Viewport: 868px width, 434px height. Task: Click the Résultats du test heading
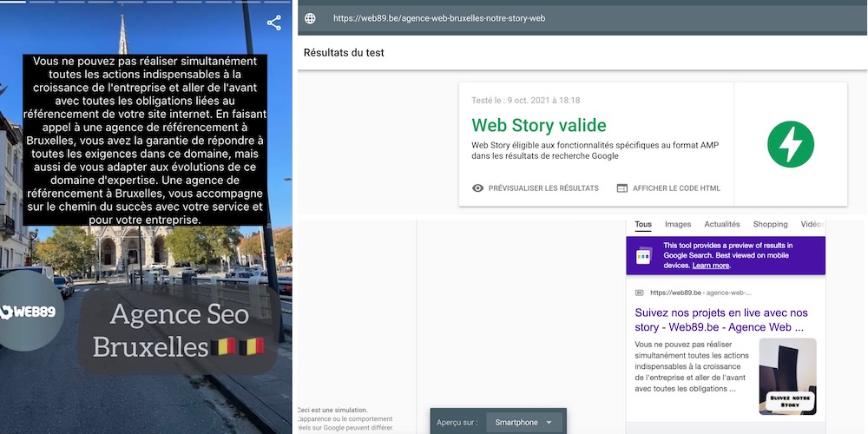(x=344, y=53)
